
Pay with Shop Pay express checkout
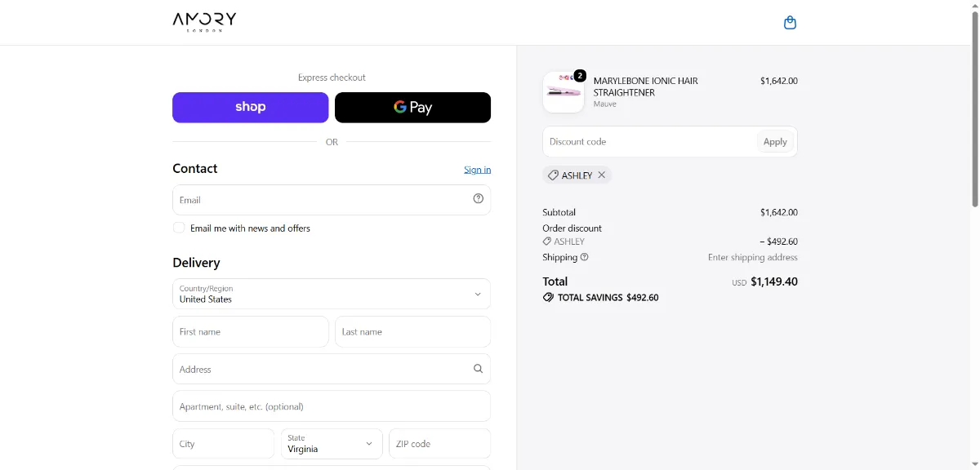click(x=250, y=107)
